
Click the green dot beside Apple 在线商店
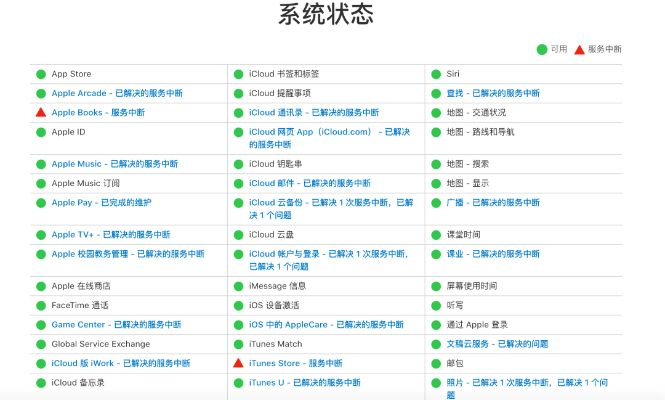[41, 286]
